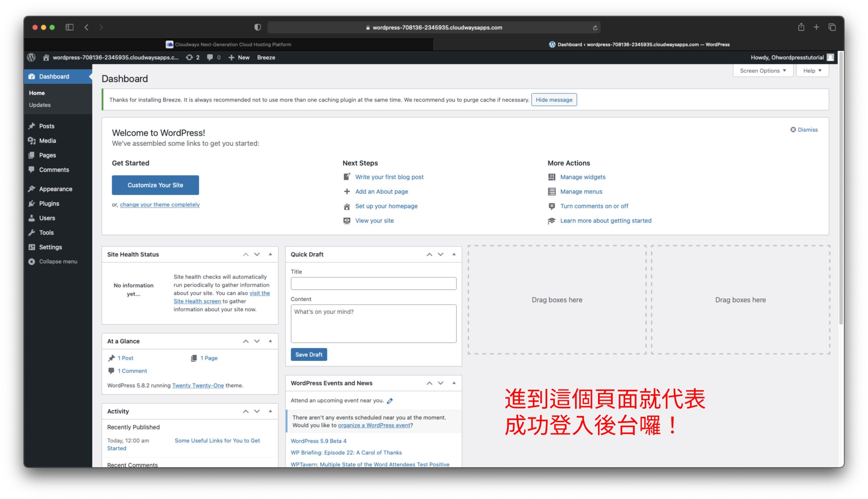Click Customize Your Site button

coord(155,185)
